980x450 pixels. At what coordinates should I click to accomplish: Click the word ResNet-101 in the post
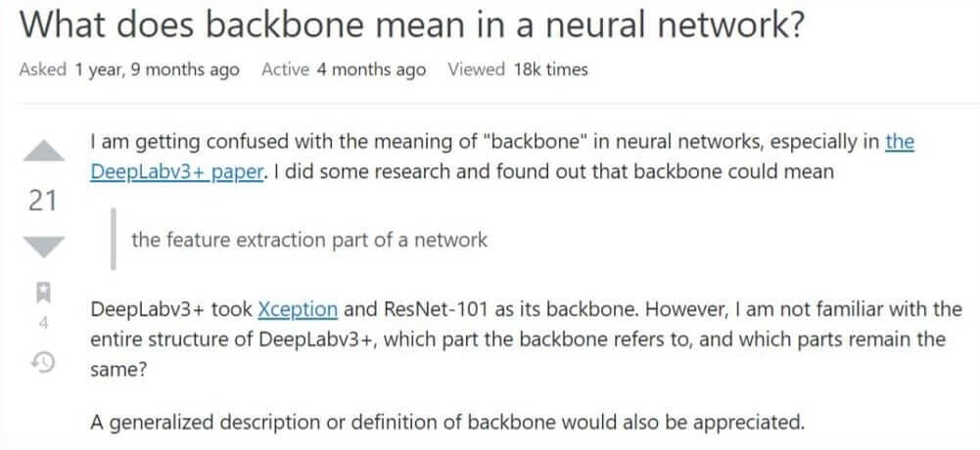(418, 310)
